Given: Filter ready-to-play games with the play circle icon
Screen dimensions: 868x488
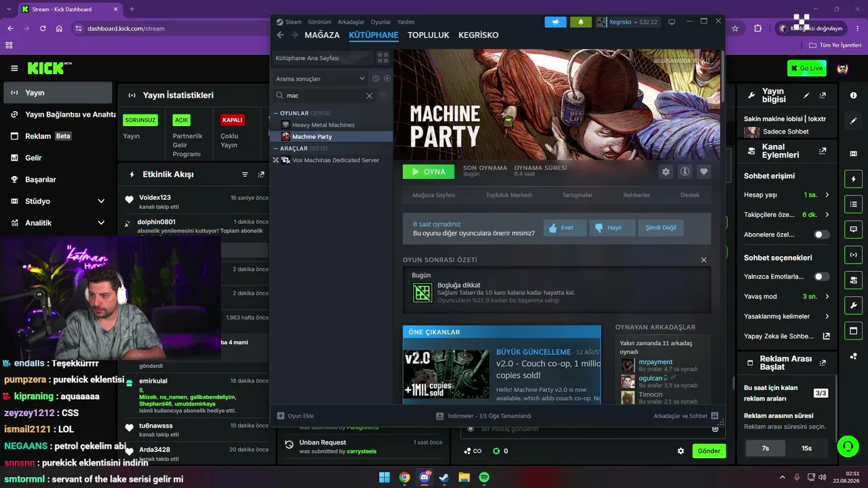Looking at the screenshot, I should pos(387,79).
